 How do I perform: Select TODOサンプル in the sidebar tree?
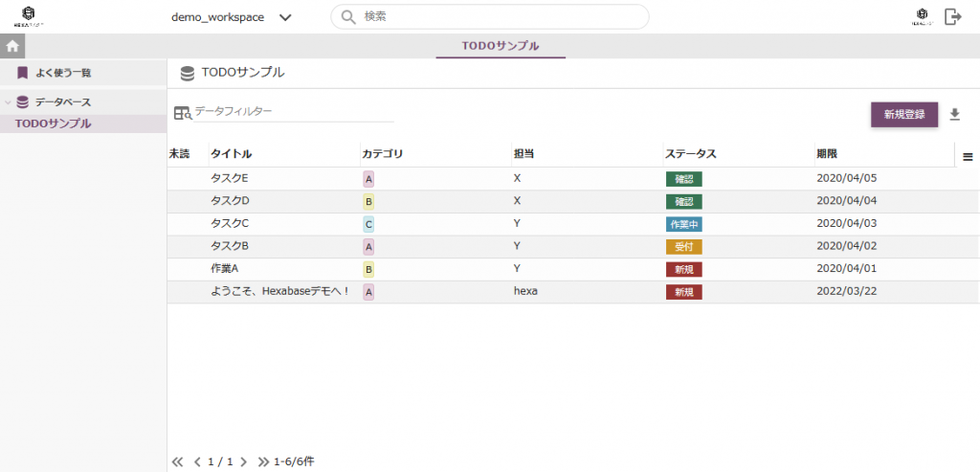pos(54,124)
